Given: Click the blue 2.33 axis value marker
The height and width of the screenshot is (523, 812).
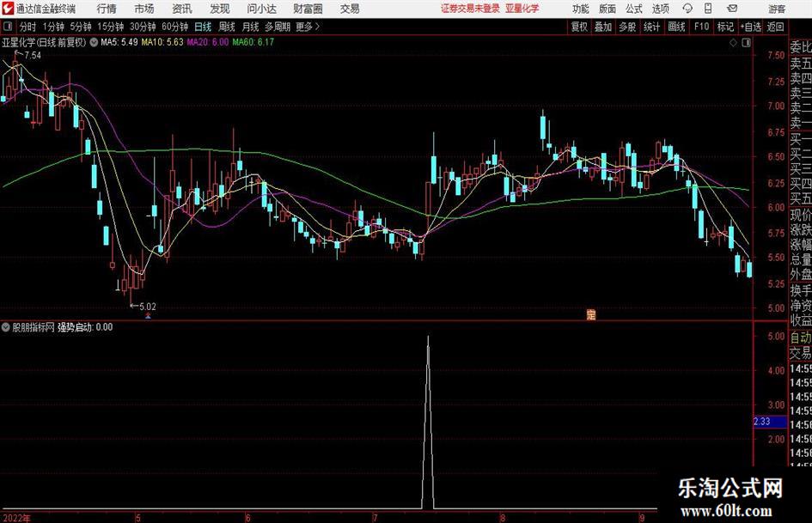Looking at the screenshot, I should point(770,422).
